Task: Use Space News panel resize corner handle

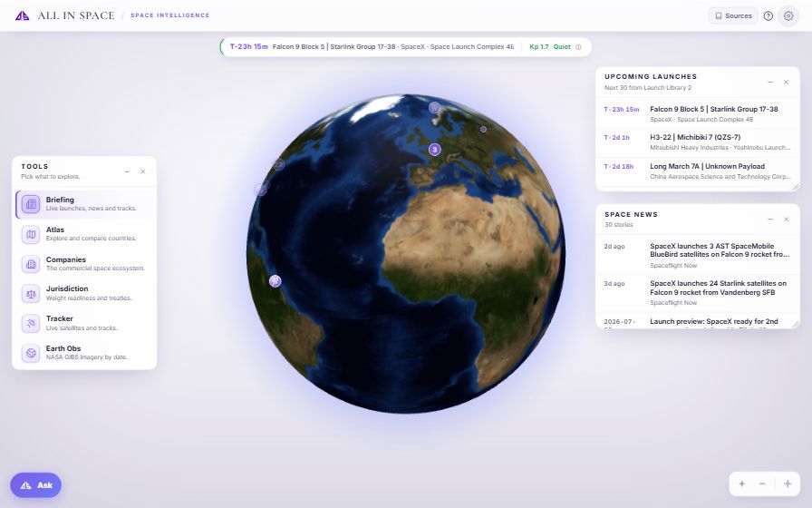Action: click(796, 324)
